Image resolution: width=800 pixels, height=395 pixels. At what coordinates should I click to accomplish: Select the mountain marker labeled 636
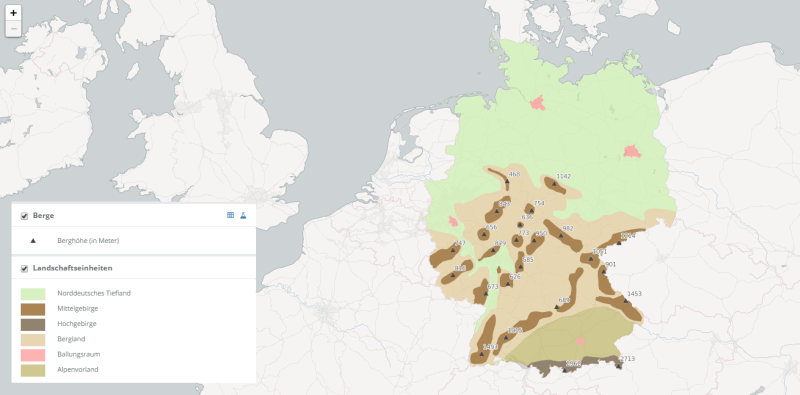(520, 225)
